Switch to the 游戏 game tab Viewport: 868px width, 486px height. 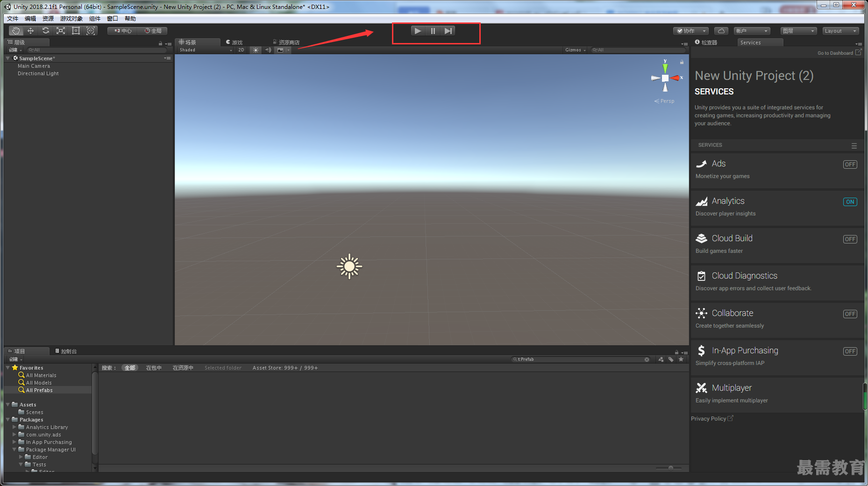point(235,43)
